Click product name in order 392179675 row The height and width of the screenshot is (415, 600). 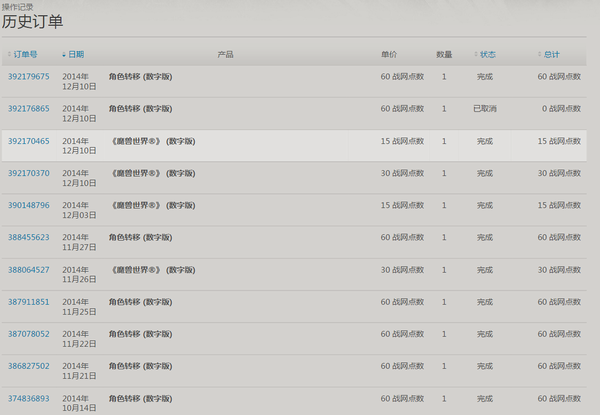coord(140,76)
